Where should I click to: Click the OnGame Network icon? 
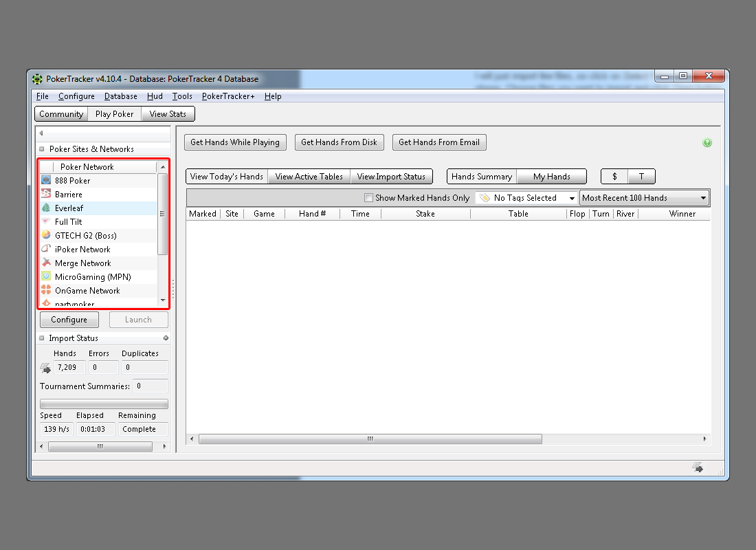(46, 290)
